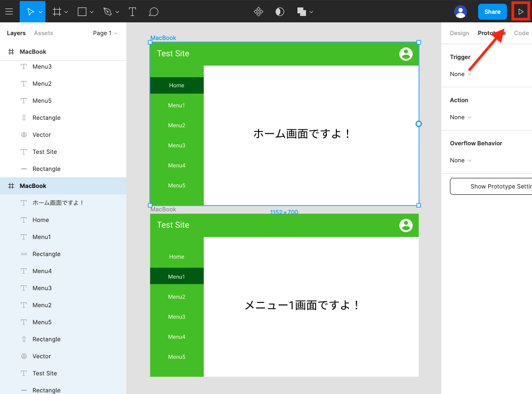Switch to the Prototype tab

[x=491, y=33]
